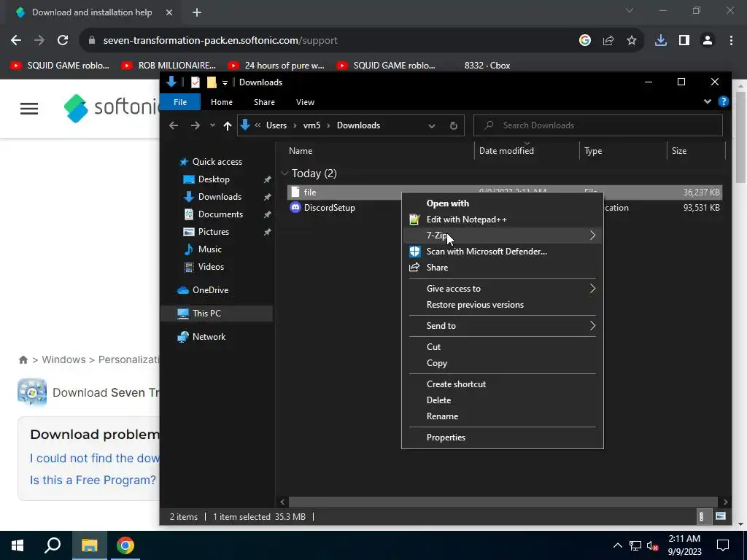Select Downloads in navigation pane
747x560 pixels.
pos(220,197)
